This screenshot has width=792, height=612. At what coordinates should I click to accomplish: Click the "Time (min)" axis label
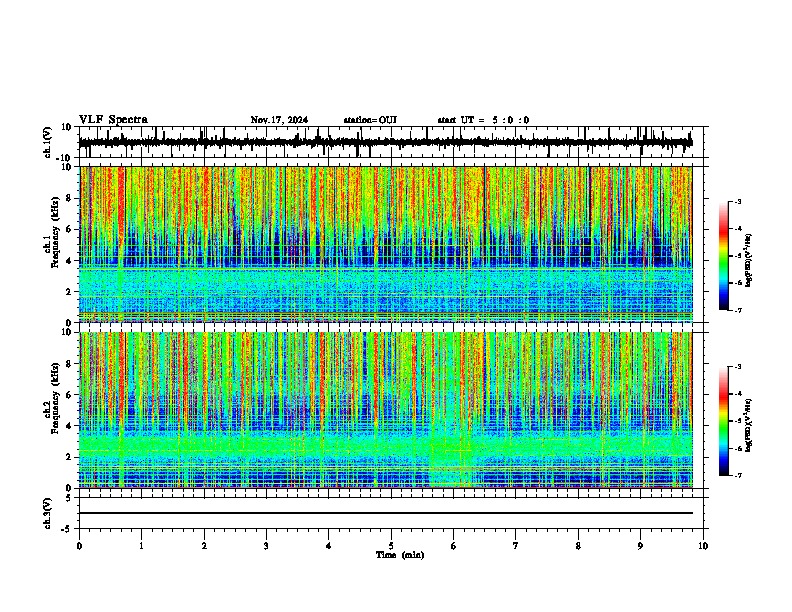(x=400, y=555)
